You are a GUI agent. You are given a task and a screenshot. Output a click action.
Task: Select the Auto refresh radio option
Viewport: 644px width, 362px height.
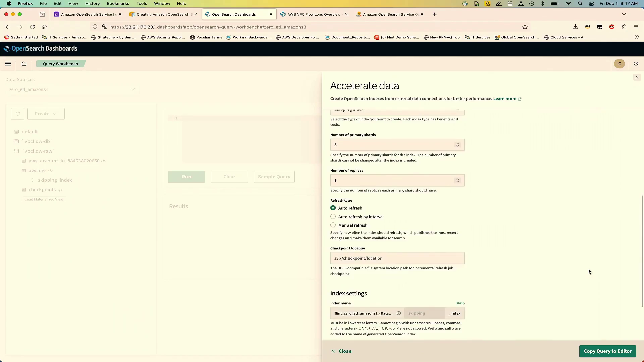tap(333, 208)
